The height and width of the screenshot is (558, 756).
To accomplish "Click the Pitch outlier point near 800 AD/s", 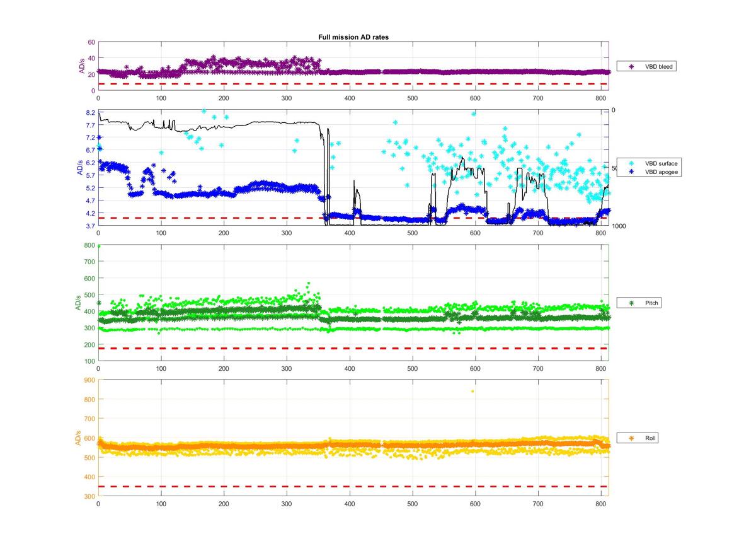I will [99, 246].
